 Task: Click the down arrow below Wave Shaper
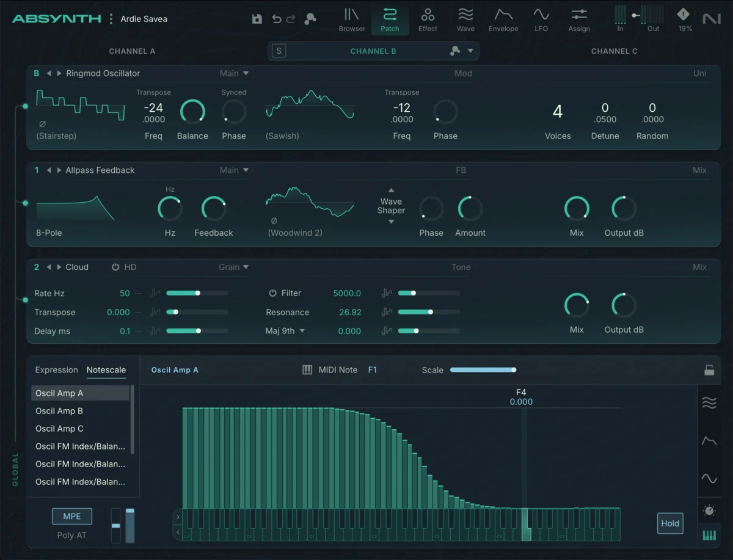(x=391, y=222)
